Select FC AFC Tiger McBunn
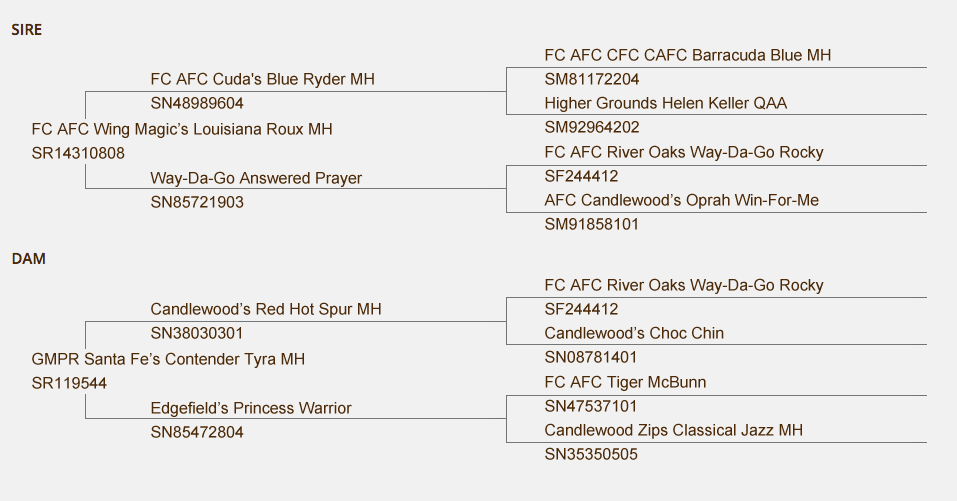The width and height of the screenshot is (957, 501). point(626,383)
